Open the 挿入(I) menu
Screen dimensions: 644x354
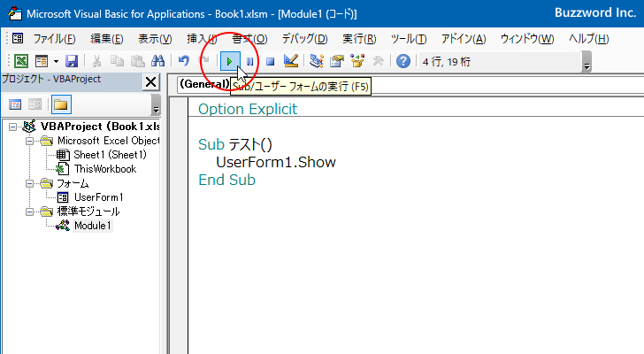pyautogui.click(x=202, y=39)
